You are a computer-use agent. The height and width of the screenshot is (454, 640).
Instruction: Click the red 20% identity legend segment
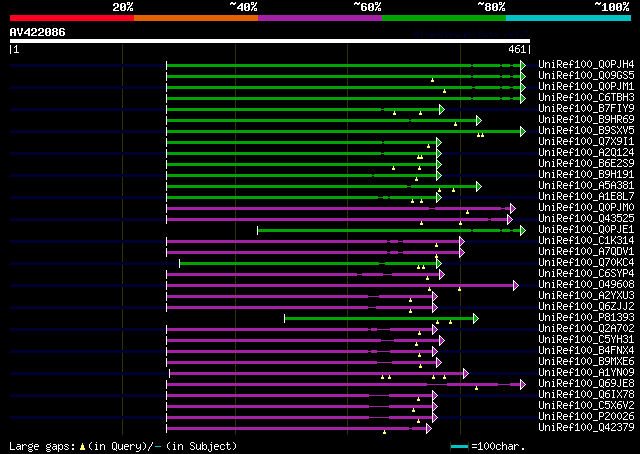pyautogui.click(x=72, y=18)
